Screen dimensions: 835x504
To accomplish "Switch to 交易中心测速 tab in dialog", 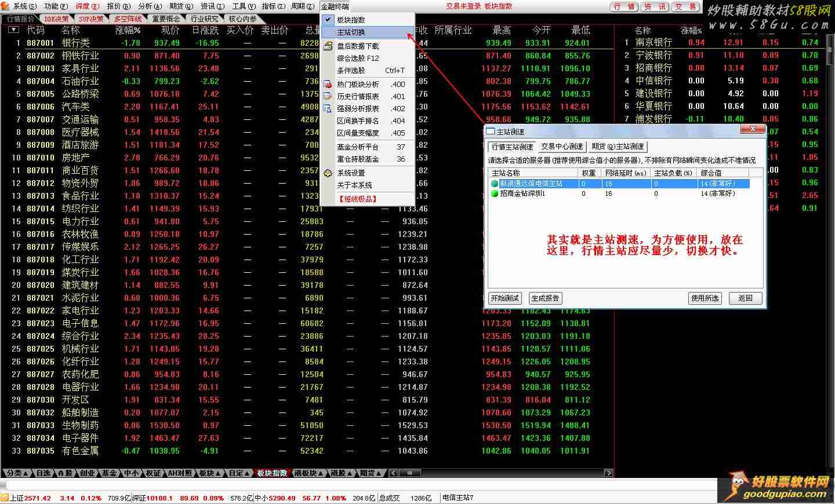I will (x=562, y=147).
